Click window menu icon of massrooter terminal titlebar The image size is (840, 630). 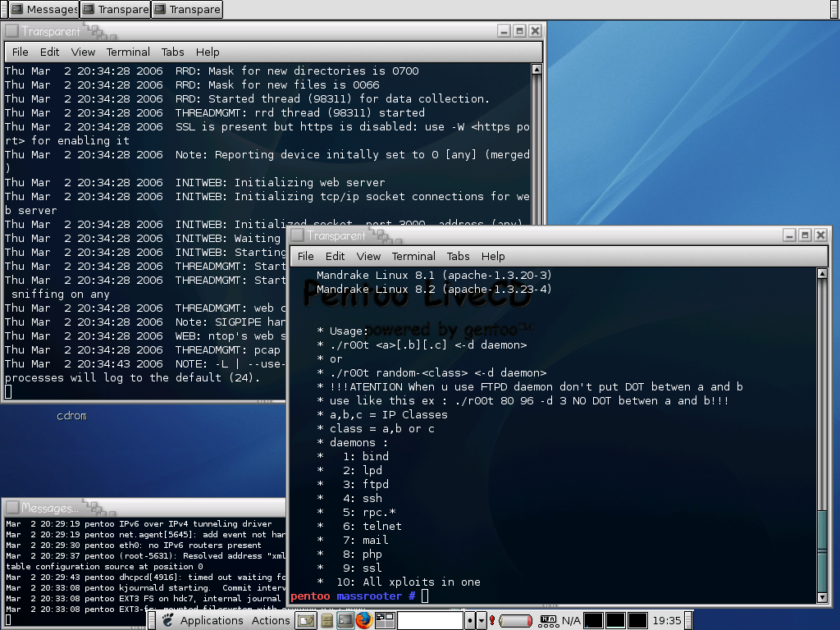pos(298,235)
